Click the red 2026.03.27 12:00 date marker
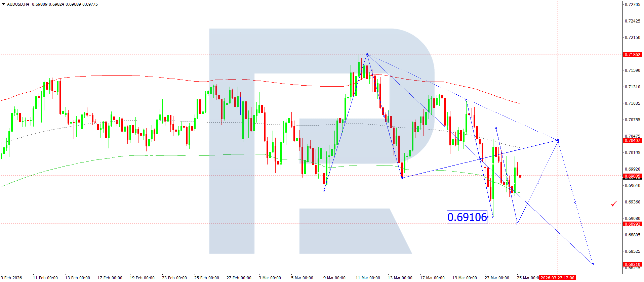The image size is (644, 282). point(557,278)
